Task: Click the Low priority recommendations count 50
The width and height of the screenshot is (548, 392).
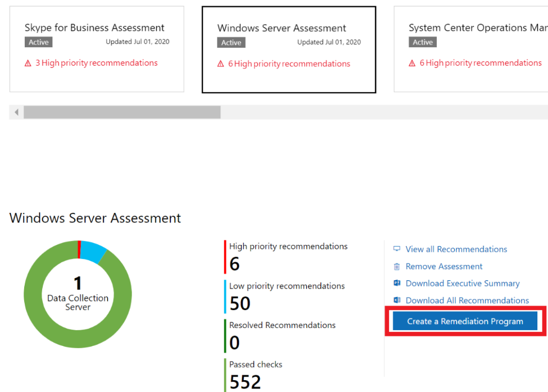Action: pyautogui.click(x=240, y=303)
